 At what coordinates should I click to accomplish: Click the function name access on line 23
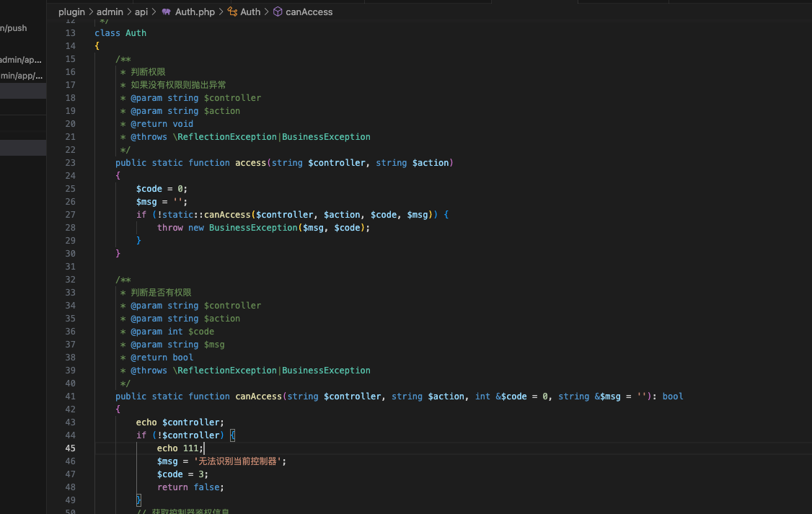251,163
